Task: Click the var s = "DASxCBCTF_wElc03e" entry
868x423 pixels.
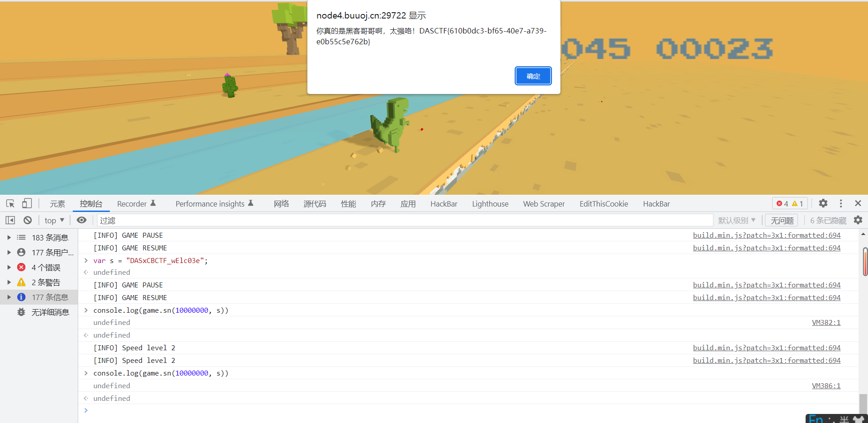Action: coord(151,260)
